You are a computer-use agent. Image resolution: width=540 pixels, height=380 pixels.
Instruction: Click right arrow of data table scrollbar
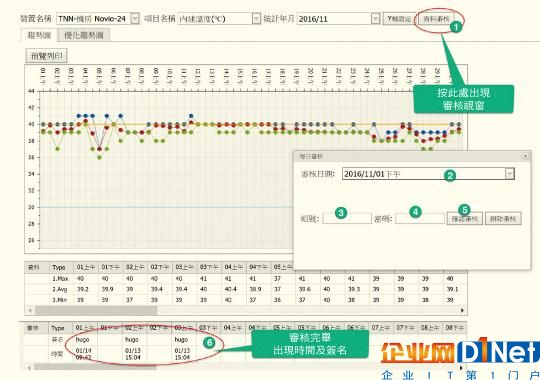pyautogui.click(x=462, y=310)
